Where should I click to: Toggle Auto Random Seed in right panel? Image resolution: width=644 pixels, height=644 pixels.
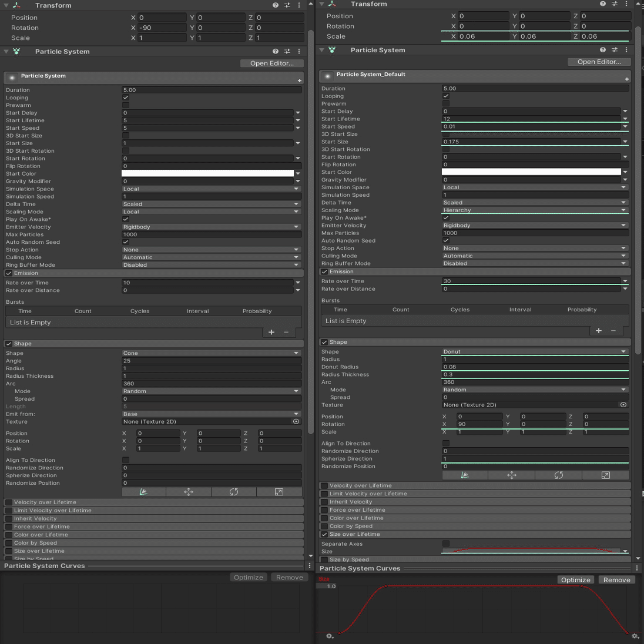coord(445,240)
